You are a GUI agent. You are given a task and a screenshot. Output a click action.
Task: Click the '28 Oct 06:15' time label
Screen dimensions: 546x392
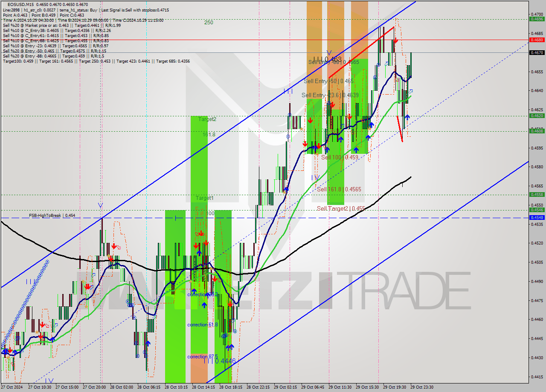pos(148,387)
